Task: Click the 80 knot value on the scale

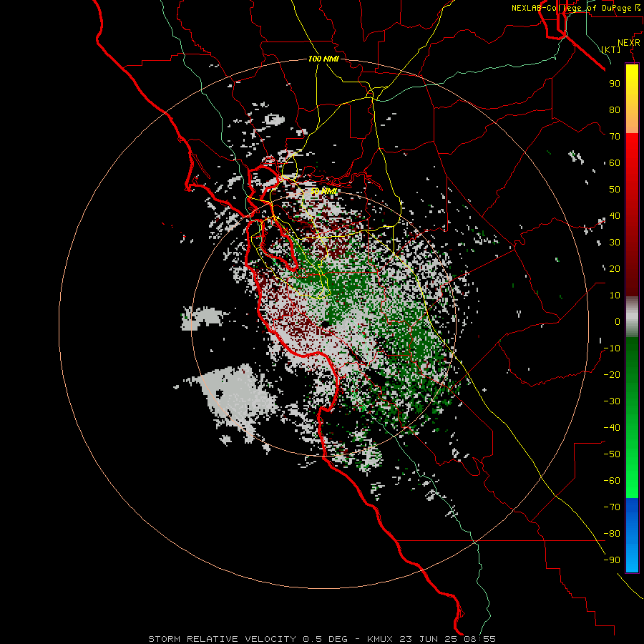Action: point(615,109)
